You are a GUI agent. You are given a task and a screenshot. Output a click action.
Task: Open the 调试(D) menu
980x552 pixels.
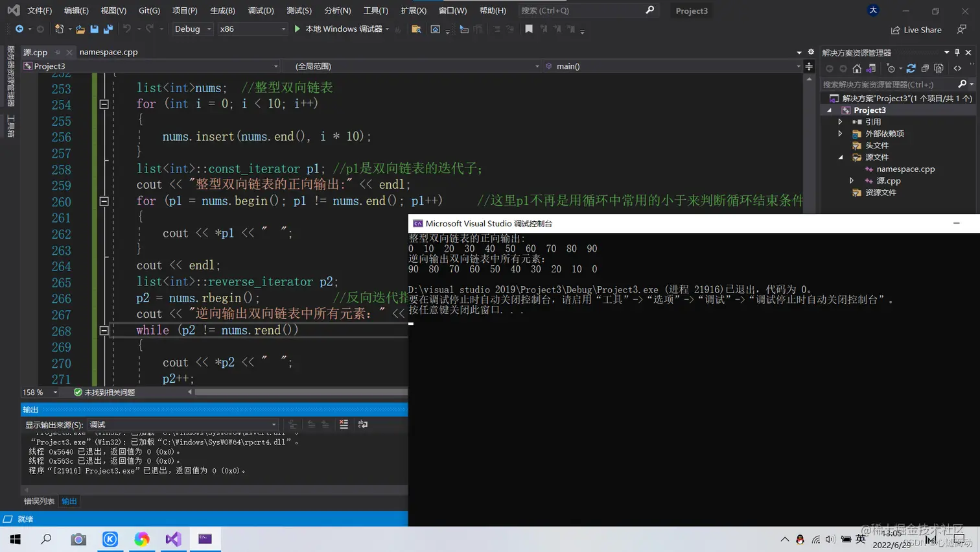click(x=261, y=10)
